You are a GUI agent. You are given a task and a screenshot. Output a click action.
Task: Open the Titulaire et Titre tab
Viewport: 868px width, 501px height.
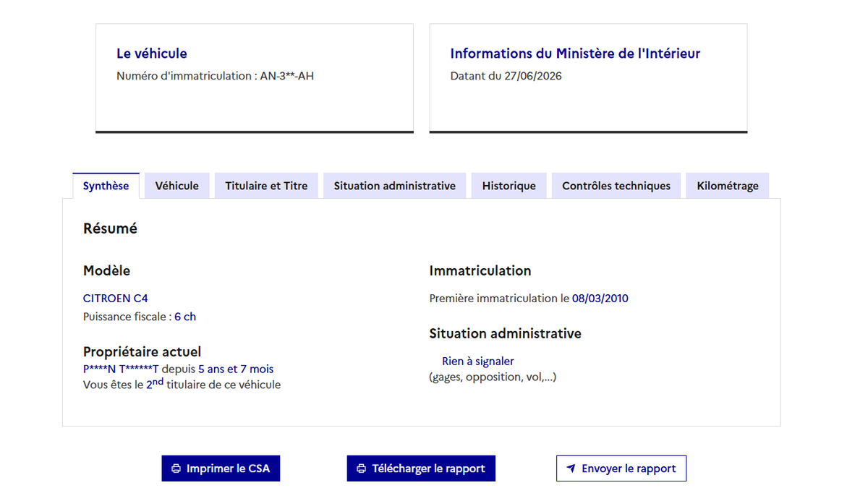click(x=266, y=186)
